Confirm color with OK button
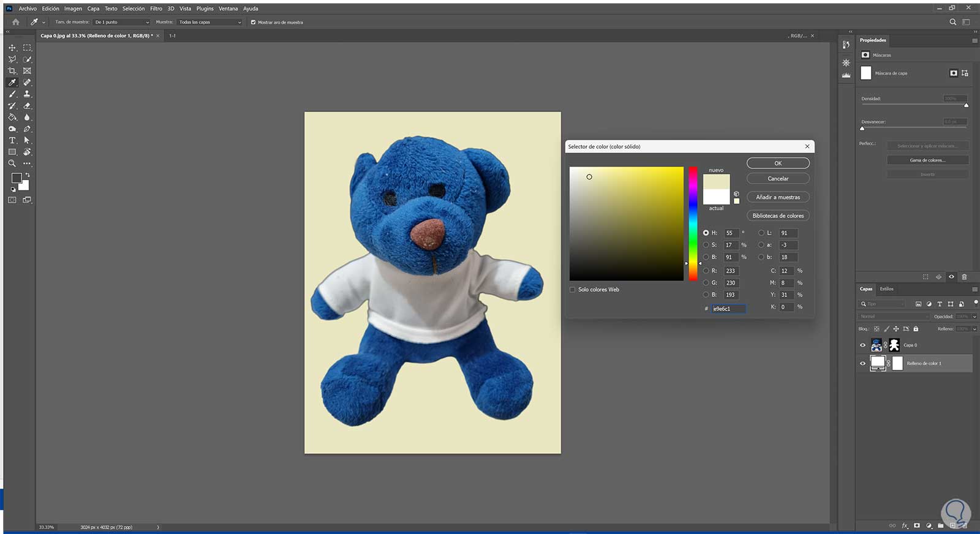Viewport: 980px width, 534px height. 778,164
